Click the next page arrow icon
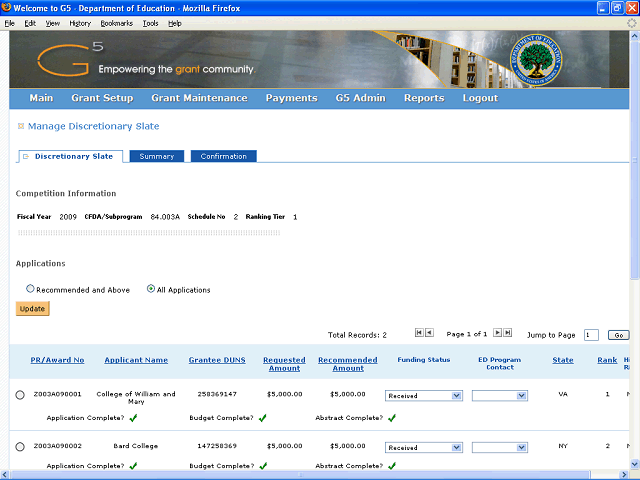 497,333
